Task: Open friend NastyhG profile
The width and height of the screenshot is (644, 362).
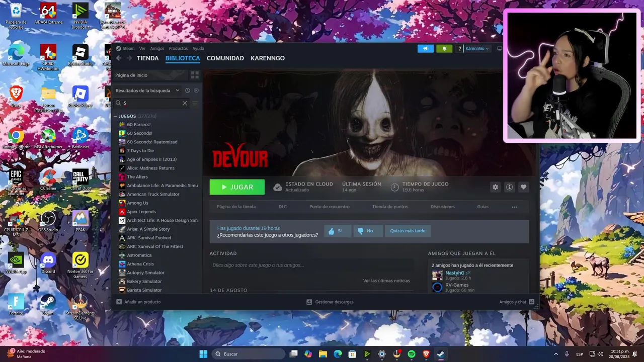Action: click(454, 273)
